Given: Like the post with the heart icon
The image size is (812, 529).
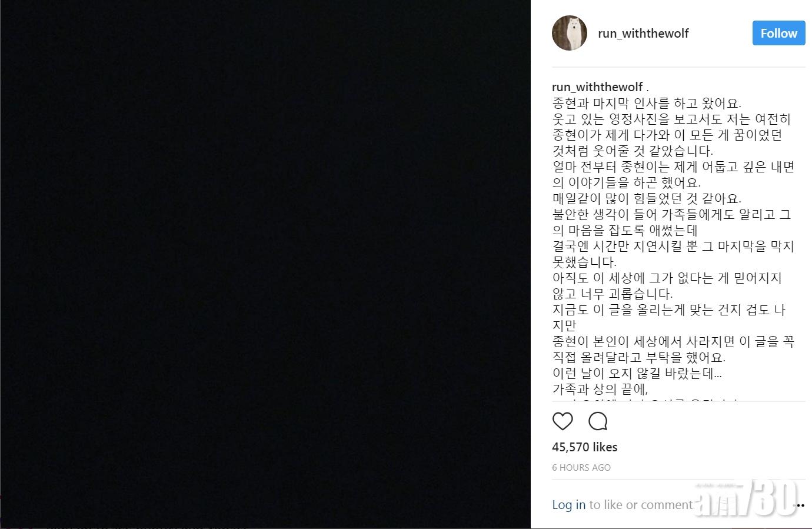Looking at the screenshot, I should tap(563, 421).
